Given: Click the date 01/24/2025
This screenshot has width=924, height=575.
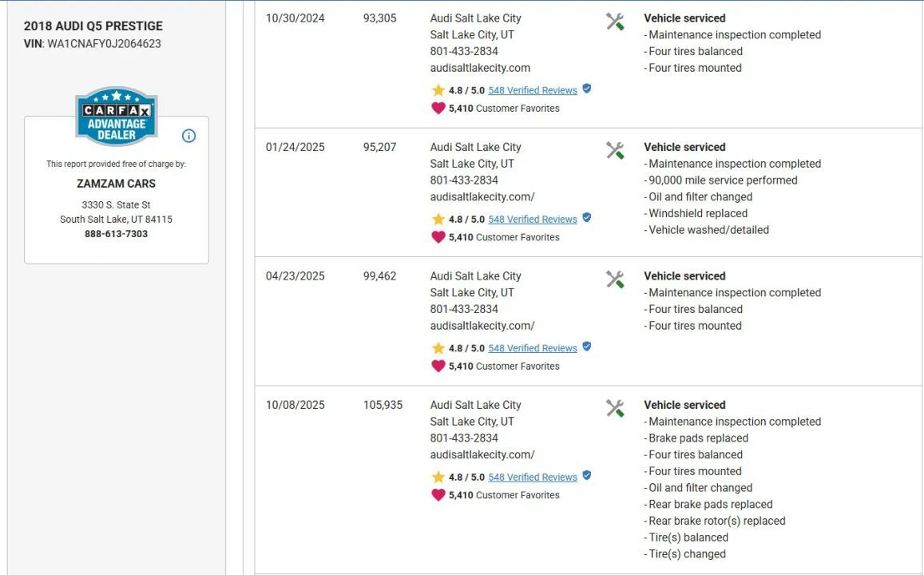Looking at the screenshot, I should 295,147.
